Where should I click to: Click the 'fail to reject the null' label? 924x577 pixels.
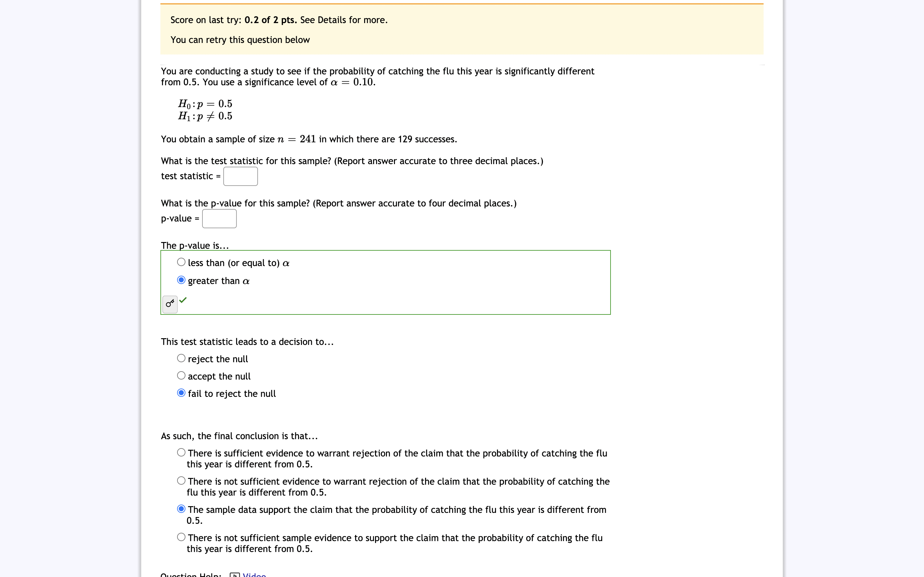coord(232,394)
